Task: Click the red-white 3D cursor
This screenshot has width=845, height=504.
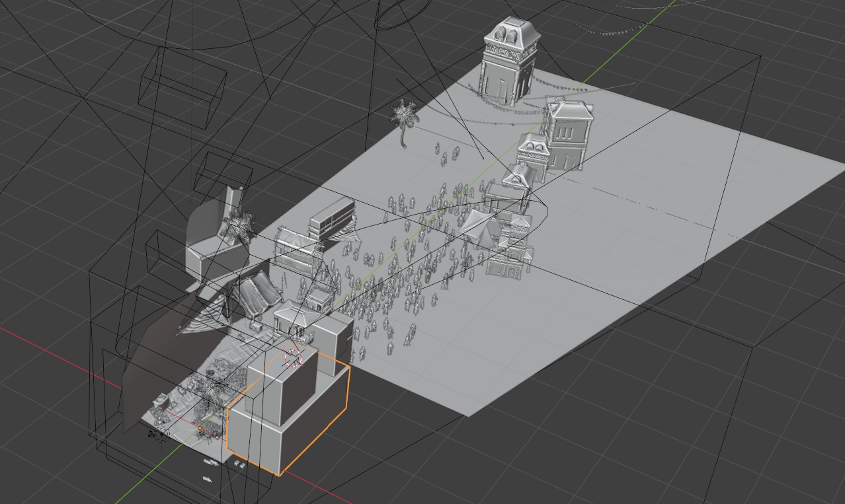Action: 294,358
